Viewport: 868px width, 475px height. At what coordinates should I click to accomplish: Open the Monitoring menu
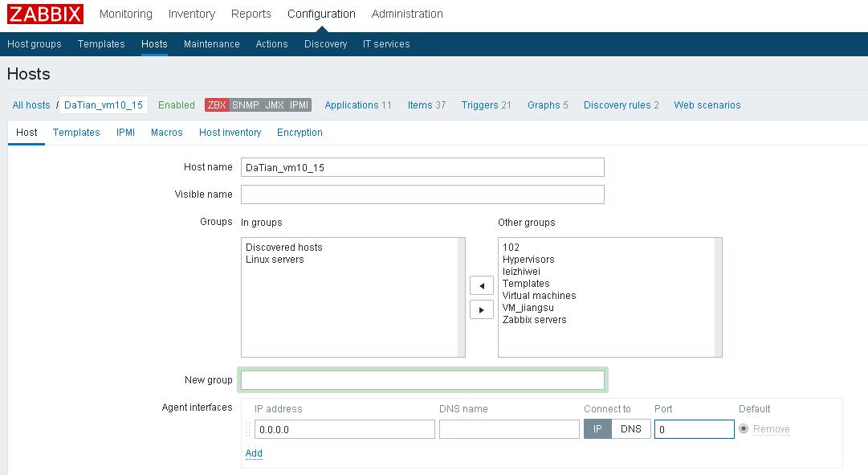click(125, 14)
